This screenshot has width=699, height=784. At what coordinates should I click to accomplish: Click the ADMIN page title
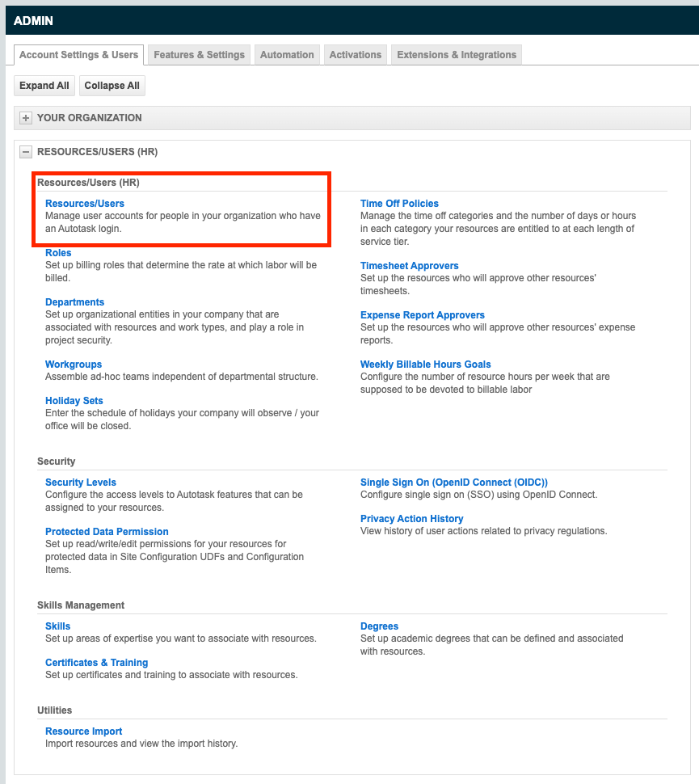click(33, 21)
